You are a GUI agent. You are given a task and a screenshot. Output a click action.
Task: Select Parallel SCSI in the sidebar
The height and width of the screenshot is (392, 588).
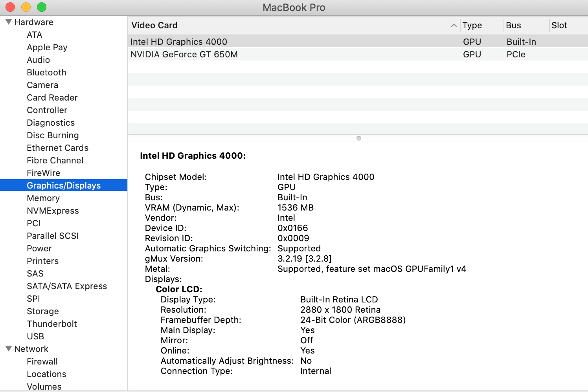(53, 236)
